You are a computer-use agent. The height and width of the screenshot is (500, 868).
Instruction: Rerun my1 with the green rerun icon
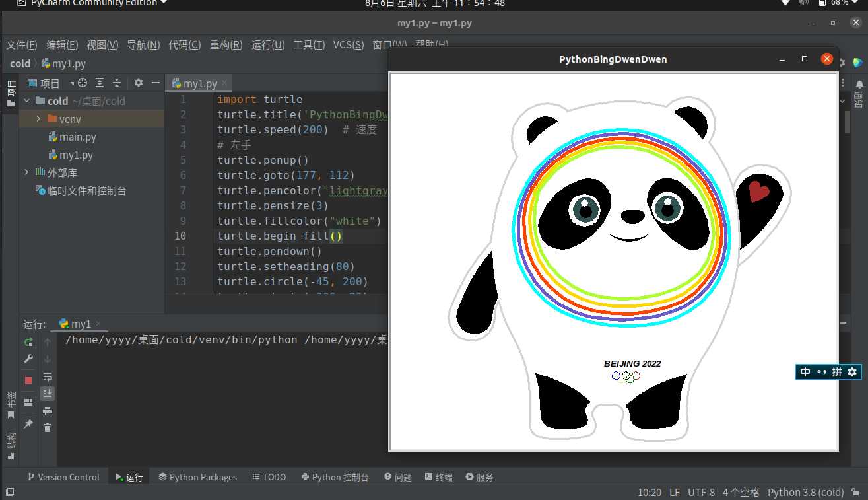coord(28,342)
